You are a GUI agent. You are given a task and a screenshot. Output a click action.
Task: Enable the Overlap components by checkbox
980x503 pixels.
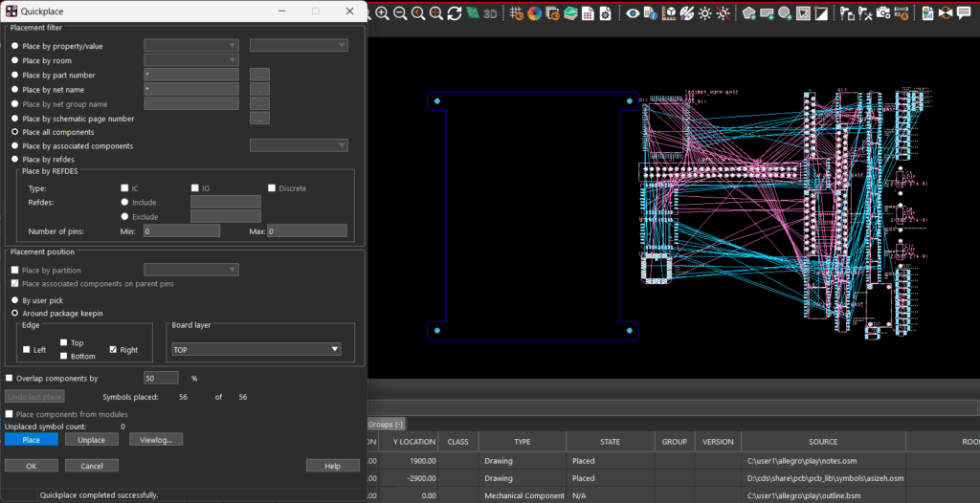point(11,379)
